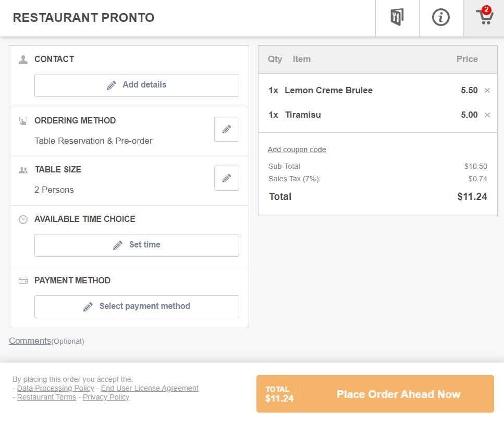Select the Lemon Creme Brulee cart item
Viewport: 504px width, 423px height.
pyautogui.click(x=328, y=91)
